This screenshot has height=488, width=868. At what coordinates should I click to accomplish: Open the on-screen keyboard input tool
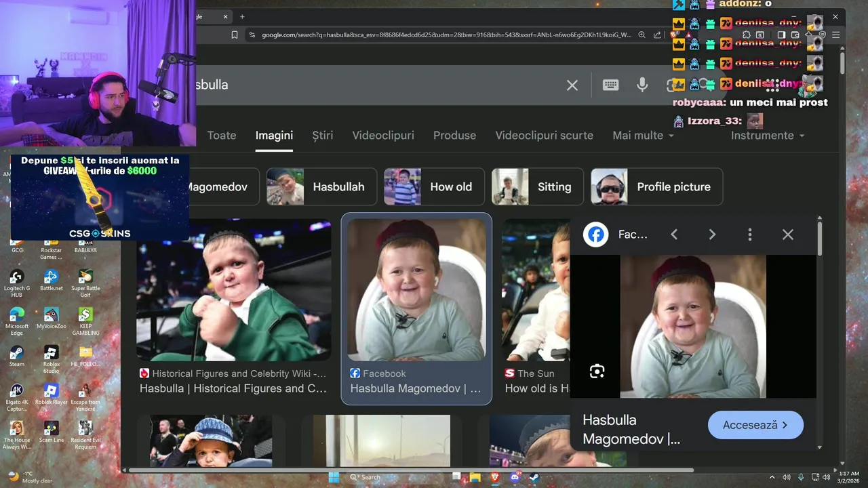tap(610, 85)
